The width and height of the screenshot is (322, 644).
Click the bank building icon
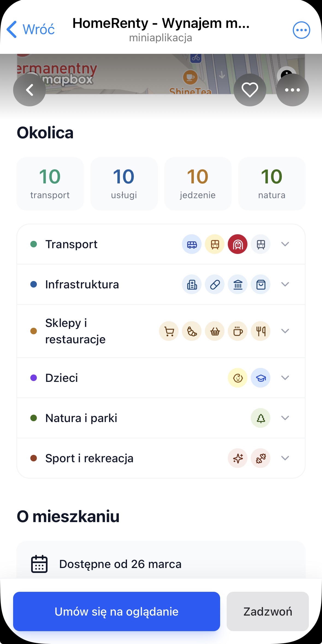click(238, 285)
